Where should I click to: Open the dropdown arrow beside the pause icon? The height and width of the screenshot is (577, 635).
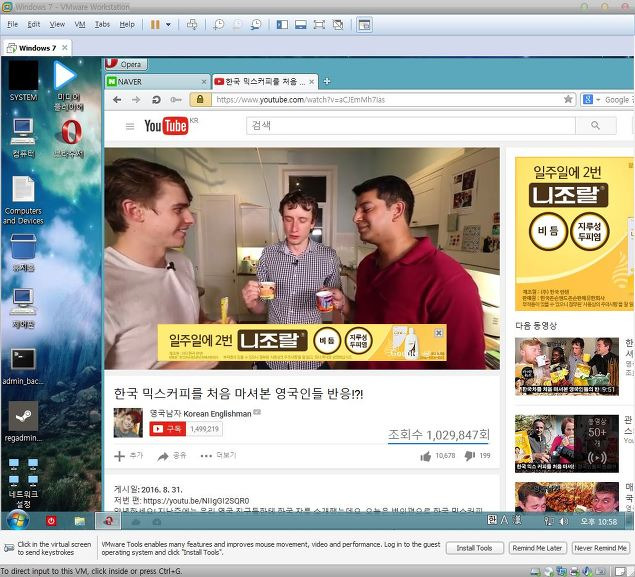click(168, 25)
